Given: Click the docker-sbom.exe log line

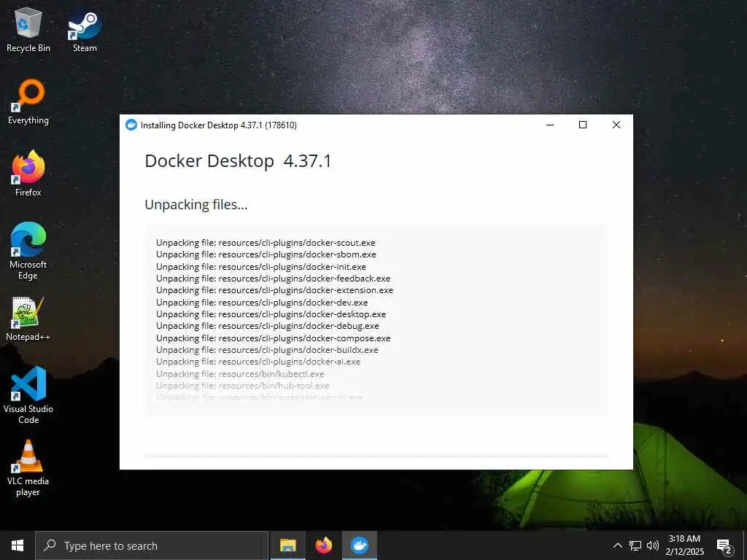Looking at the screenshot, I should click(266, 254).
